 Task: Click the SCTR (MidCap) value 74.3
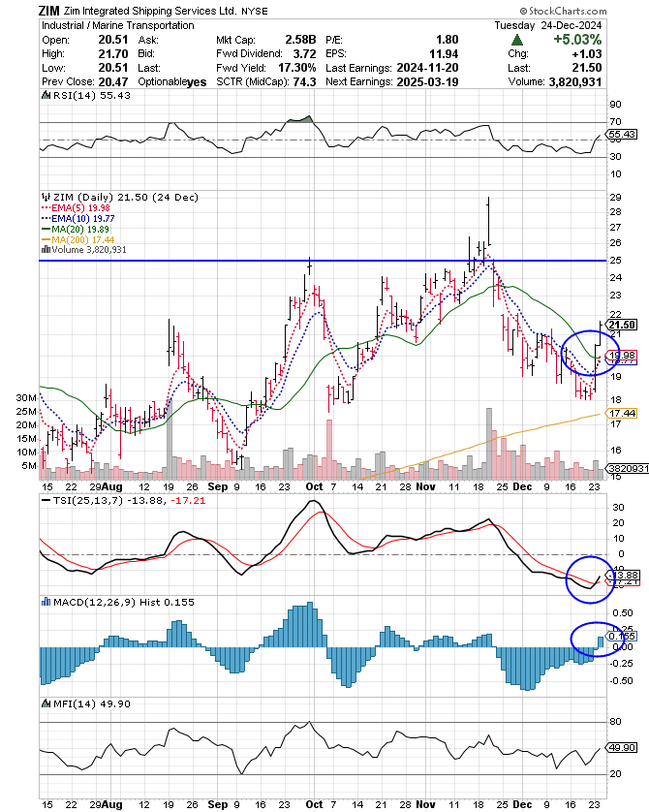point(305,81)
